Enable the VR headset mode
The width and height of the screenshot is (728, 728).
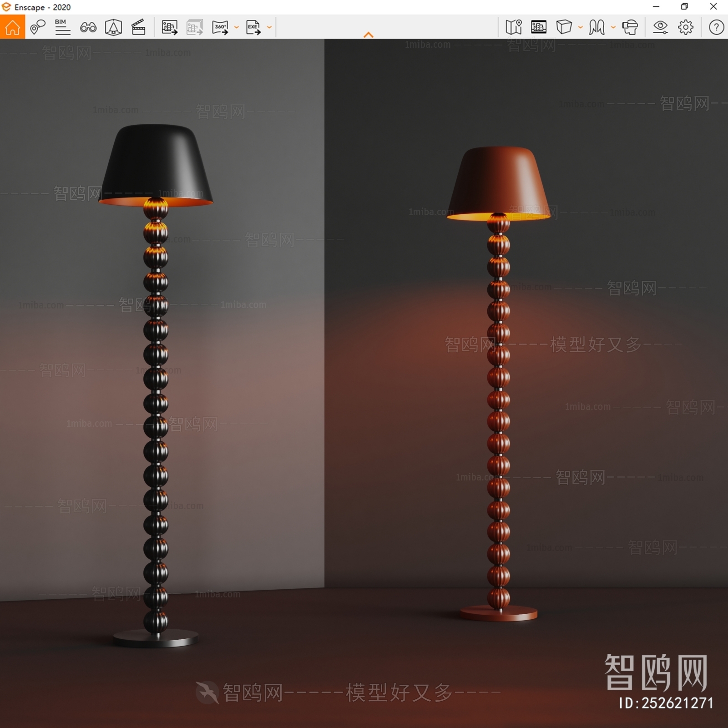click(x=630, y=27)
